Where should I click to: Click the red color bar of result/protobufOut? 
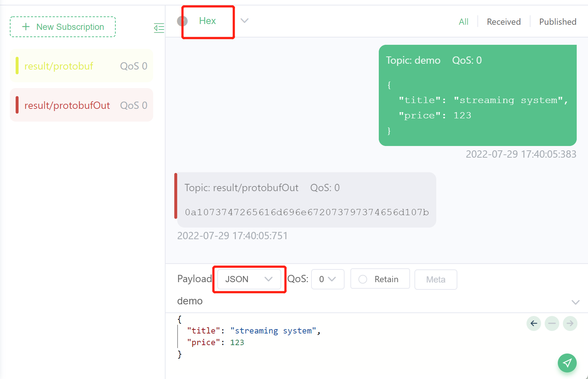click(x=17, y=105)
